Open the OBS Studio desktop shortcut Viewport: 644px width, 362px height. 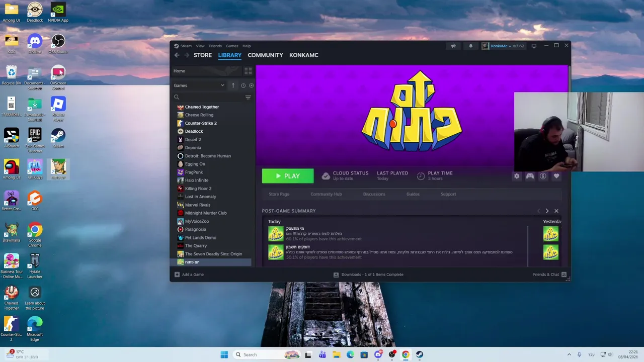tap(58, 43)
